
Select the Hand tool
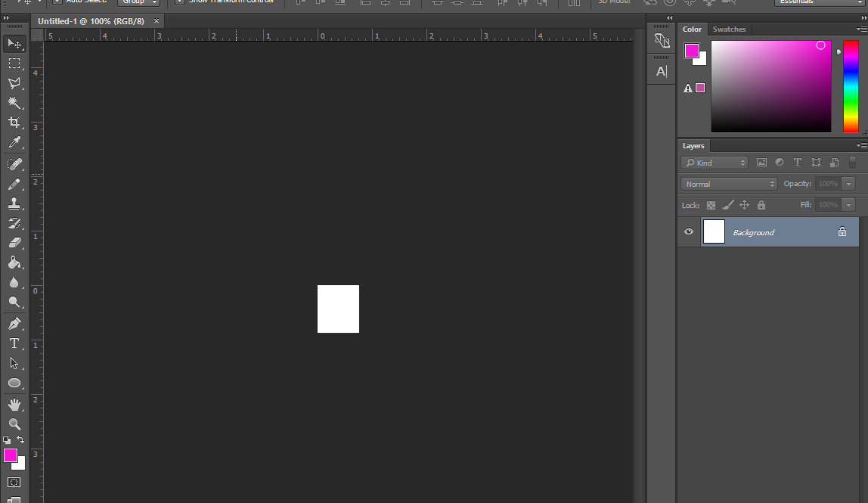click(14, 405)
